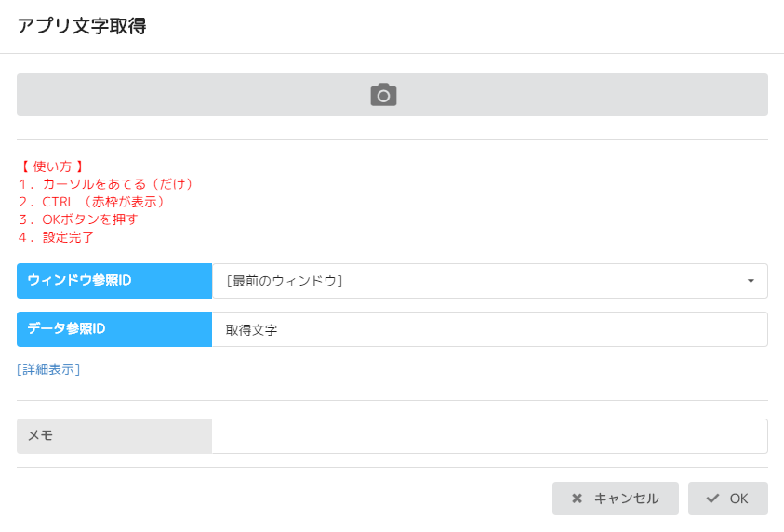This screenshot has width=784, height=532.
Task: Click into the メモ text field
Action: coord(489,436)
